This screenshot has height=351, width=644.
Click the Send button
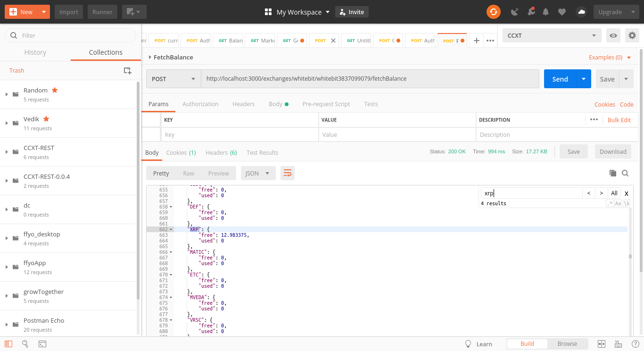(x=559, y=79)
